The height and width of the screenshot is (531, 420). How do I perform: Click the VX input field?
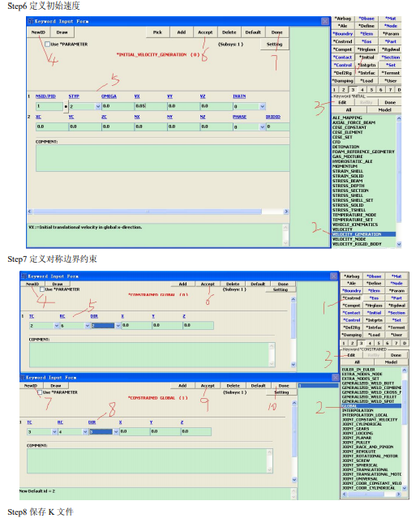click(151, 106)
